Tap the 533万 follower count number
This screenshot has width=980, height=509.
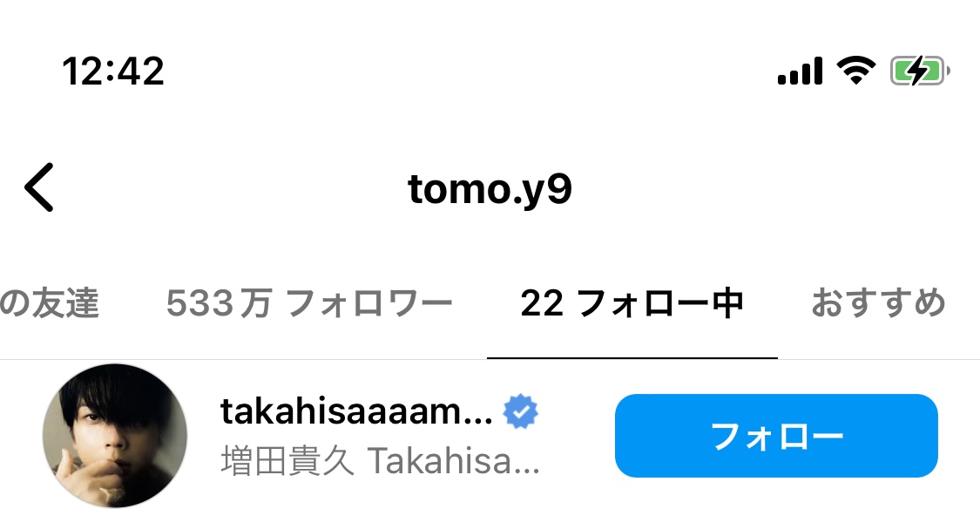219,303
